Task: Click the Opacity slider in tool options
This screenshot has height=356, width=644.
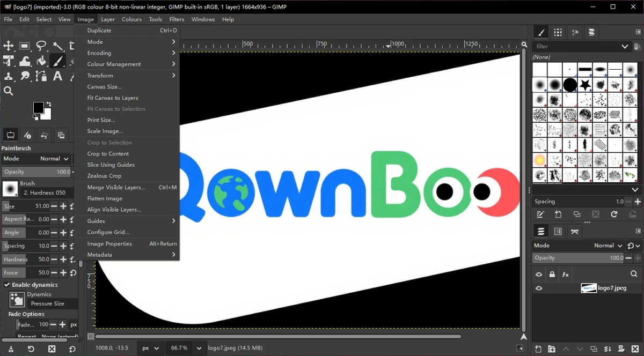Action: (36, 172)
